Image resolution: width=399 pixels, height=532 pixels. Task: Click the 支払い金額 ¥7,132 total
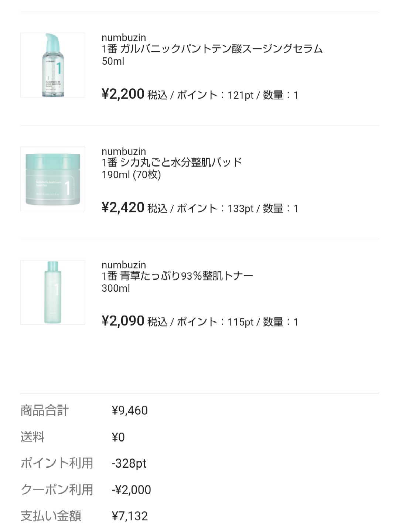pos(130,516)
